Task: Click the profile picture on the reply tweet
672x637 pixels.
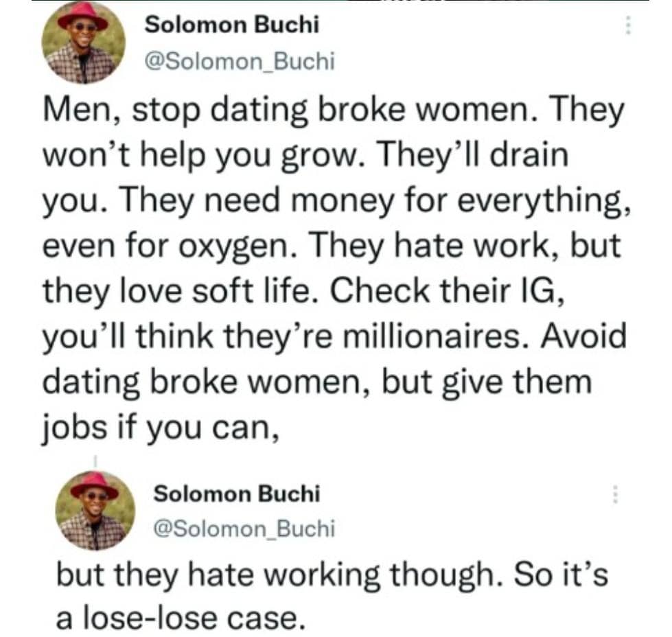Action: (x=95, y=511)
